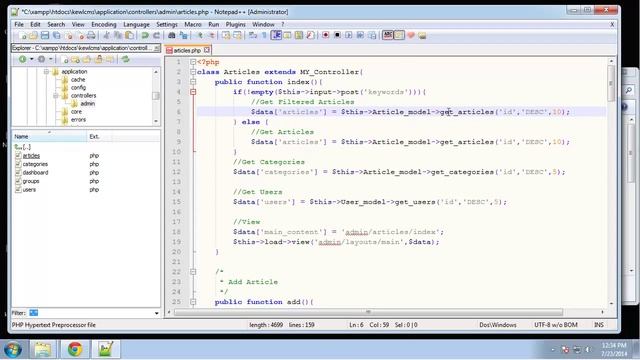Click the Explorer green back arrow icon
This screenshot has width=640, height=360.
coord(22,59)
